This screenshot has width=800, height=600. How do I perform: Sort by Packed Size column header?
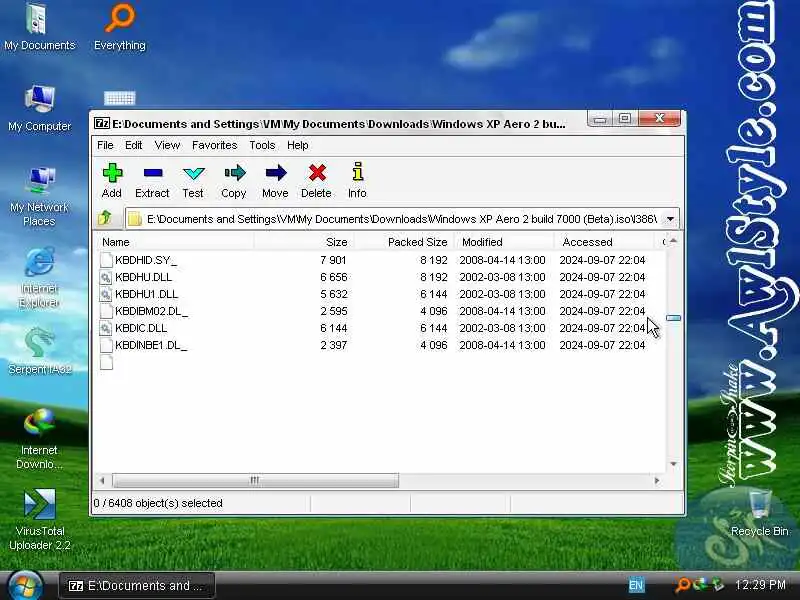click(x=403, y=242)
